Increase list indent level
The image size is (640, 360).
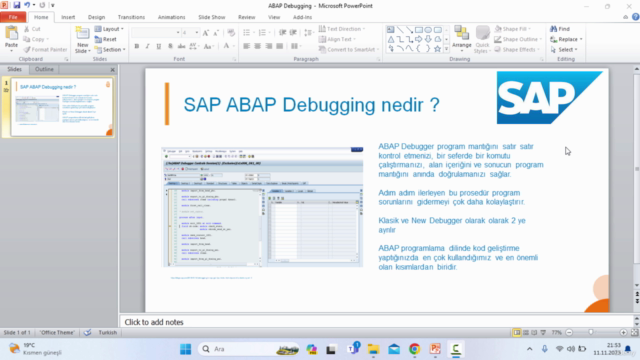(293, 33)
